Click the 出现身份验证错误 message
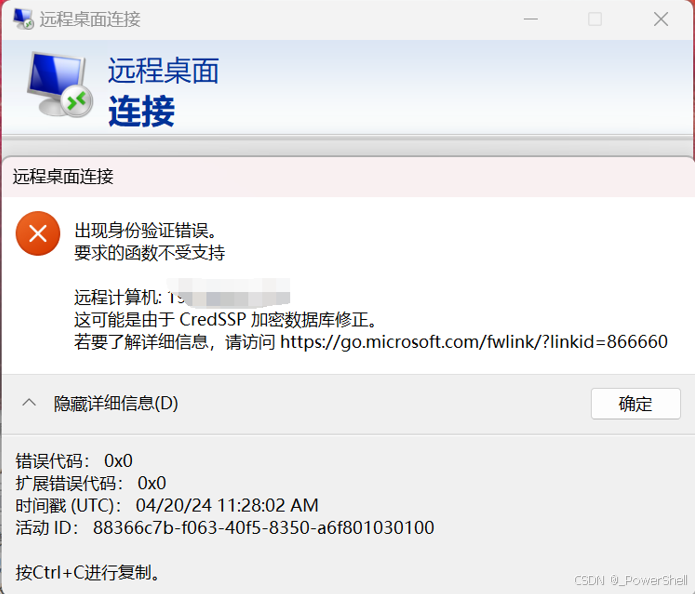 coord(145,231)
